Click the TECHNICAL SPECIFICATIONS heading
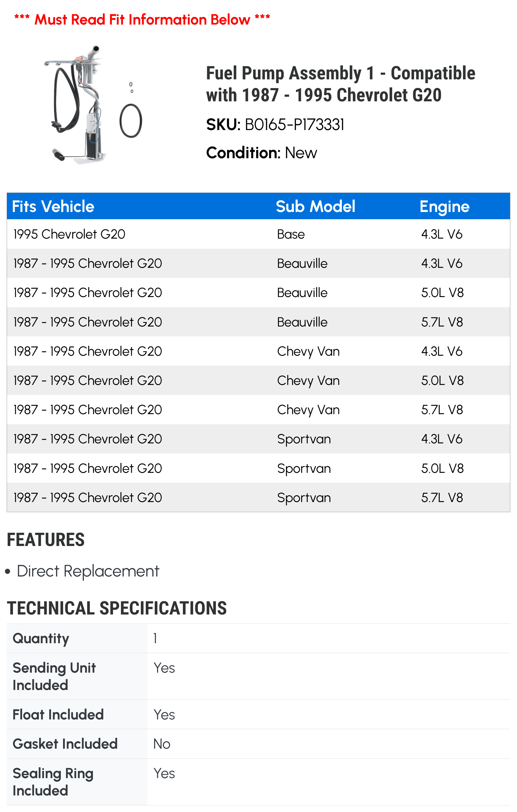This screenshot has width=517, height=812. [x=117, y=608]
